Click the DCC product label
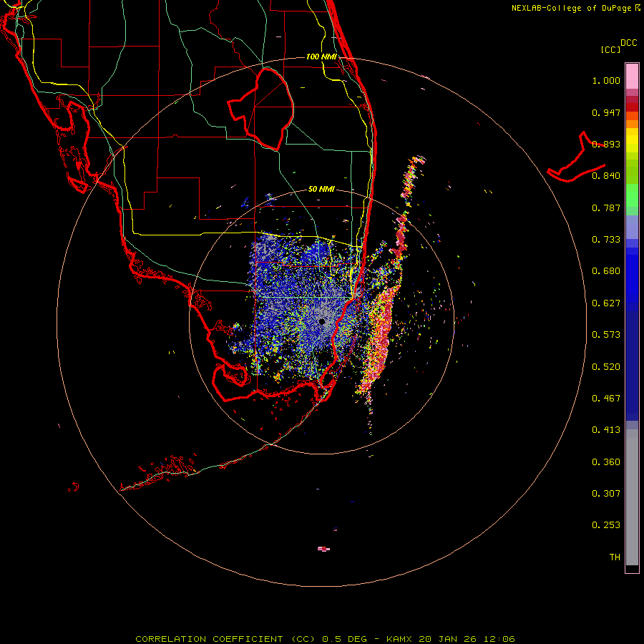This screenshot has height=644, width=644. point(629,43)
